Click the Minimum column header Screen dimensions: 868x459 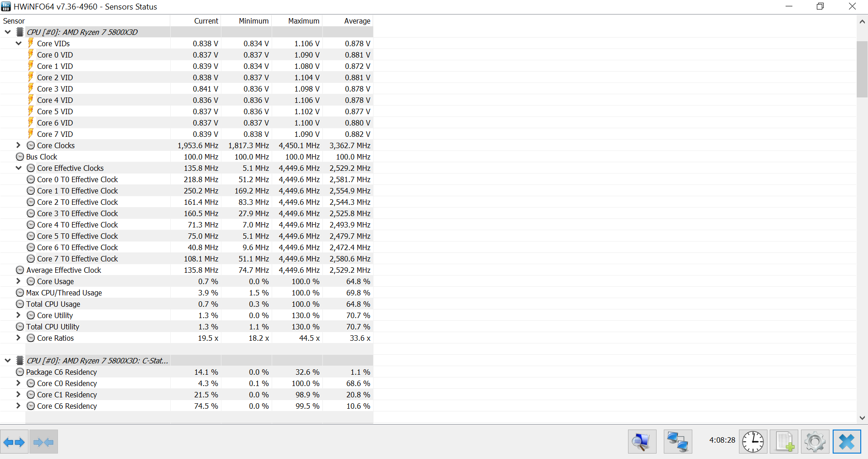tap(246, 21)
